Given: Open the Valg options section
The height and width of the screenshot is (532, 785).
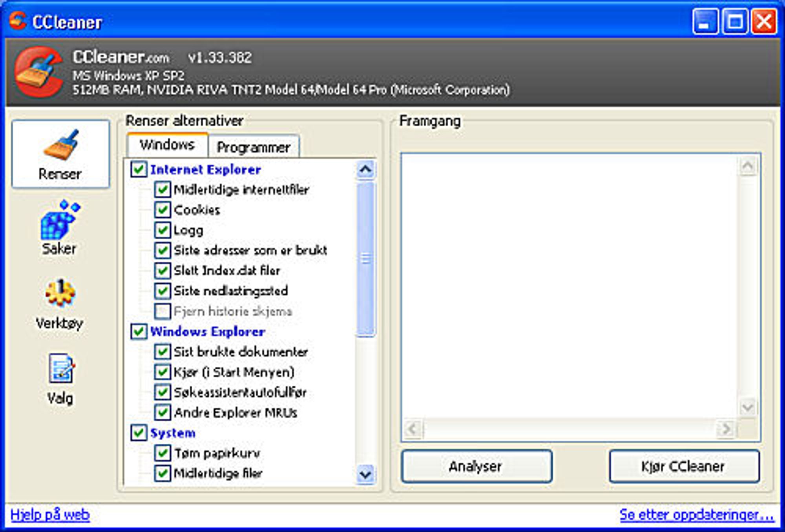Looking at the screenshot, I should point(60,379).
